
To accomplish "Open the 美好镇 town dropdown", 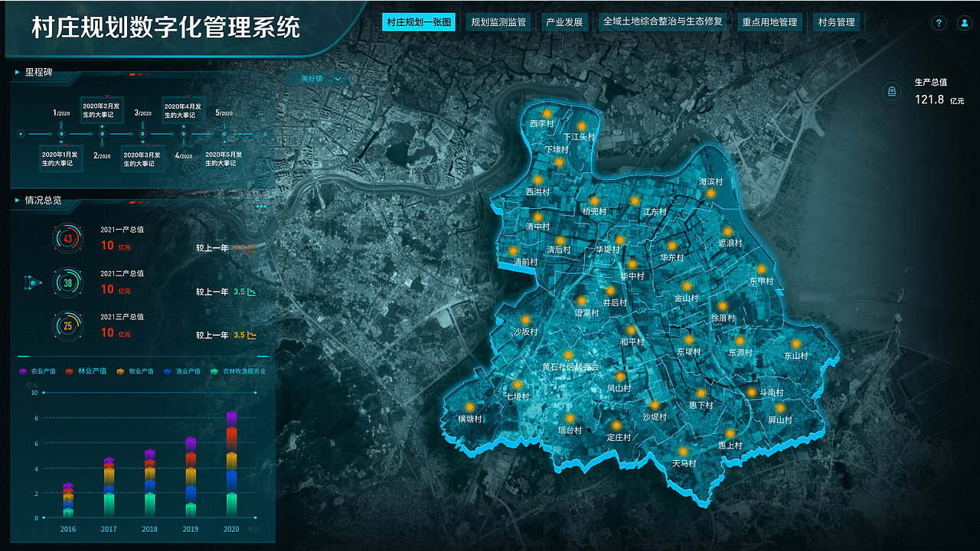I will pos(319,78).
